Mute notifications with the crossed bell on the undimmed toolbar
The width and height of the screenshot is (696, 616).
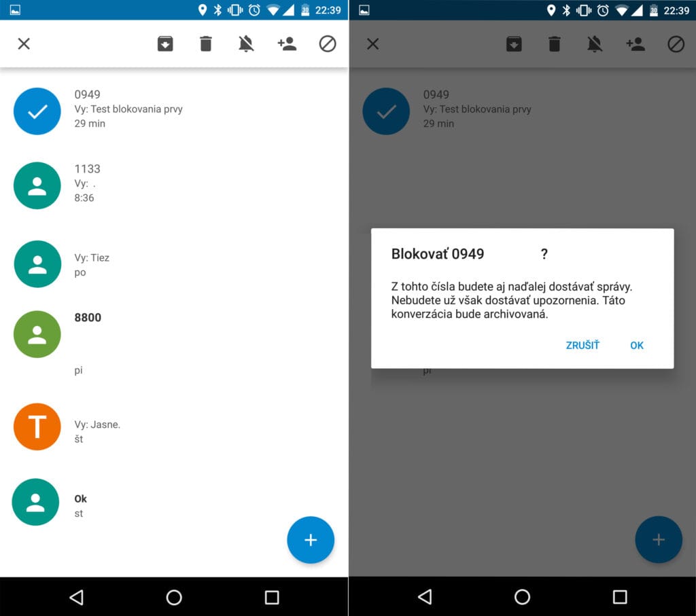[246, 44]
